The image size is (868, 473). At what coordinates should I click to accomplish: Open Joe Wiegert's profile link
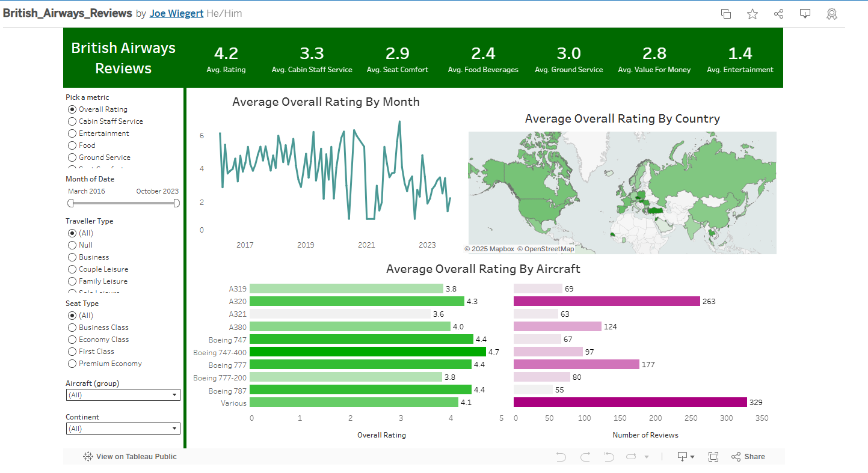point(176,13)
